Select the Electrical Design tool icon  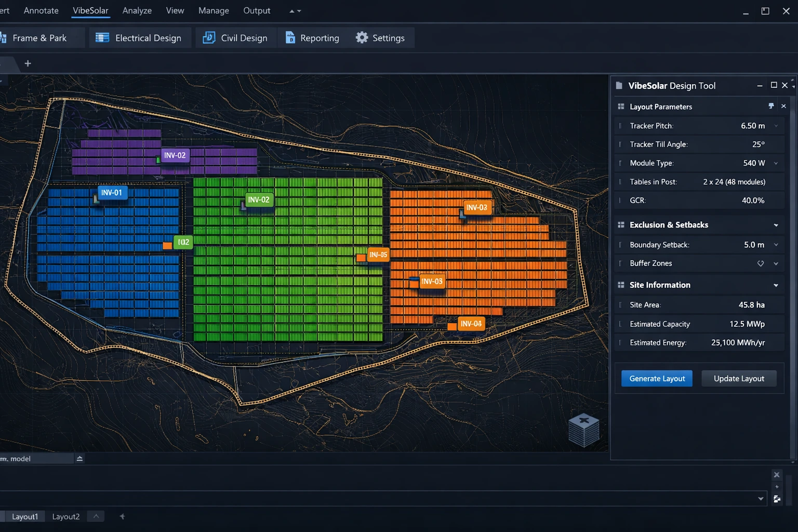coord(102,37)
